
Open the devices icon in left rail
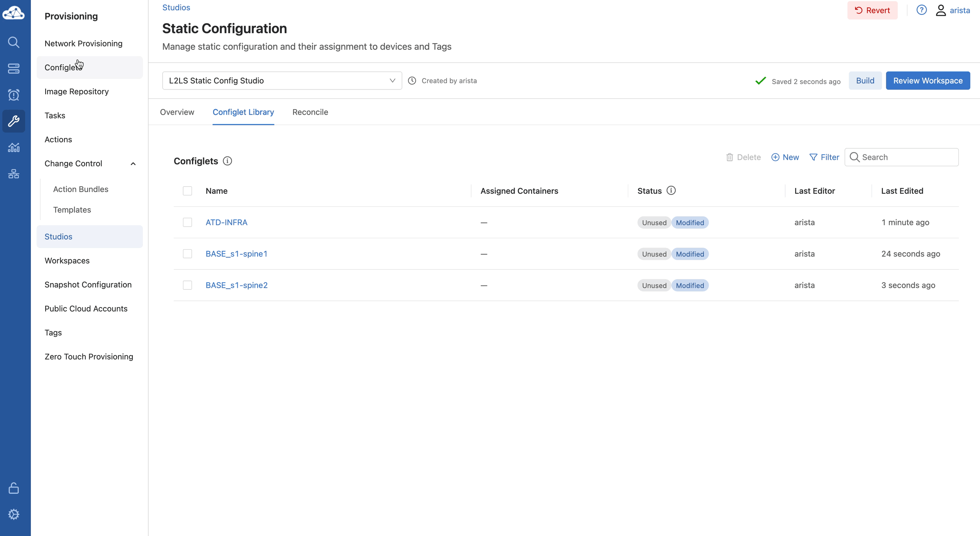click(x=14, y=69)
